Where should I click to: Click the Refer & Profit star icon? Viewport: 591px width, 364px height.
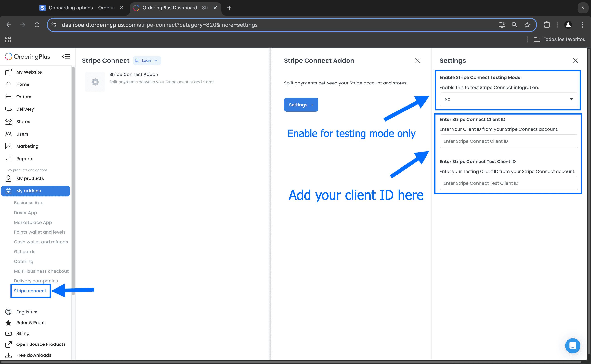8,323
